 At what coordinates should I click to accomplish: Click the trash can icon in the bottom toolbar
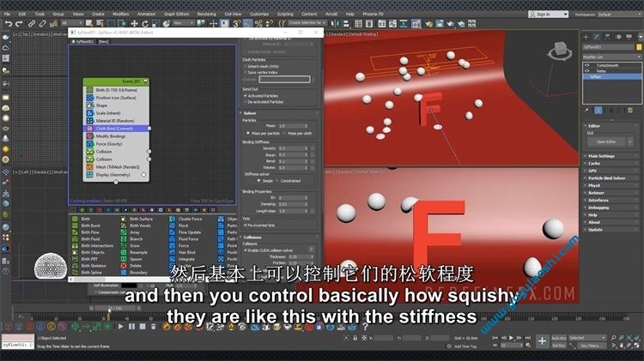click(x=153, y=327)
